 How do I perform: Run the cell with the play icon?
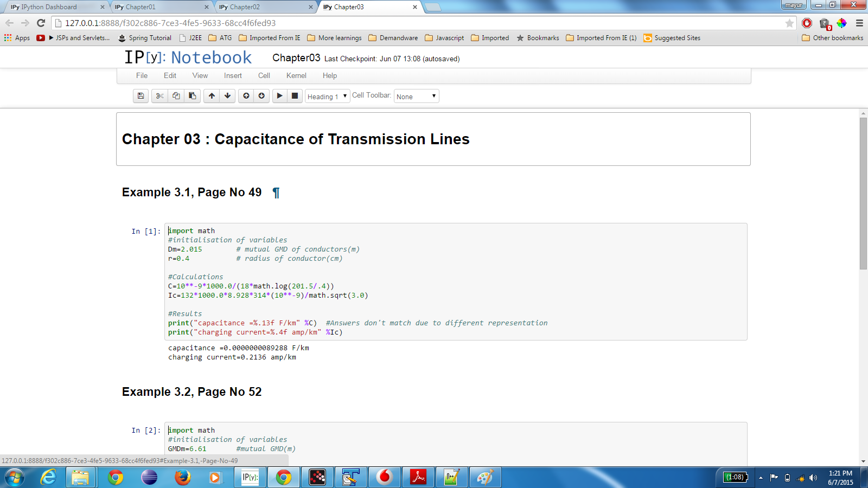tap(279, 96)
